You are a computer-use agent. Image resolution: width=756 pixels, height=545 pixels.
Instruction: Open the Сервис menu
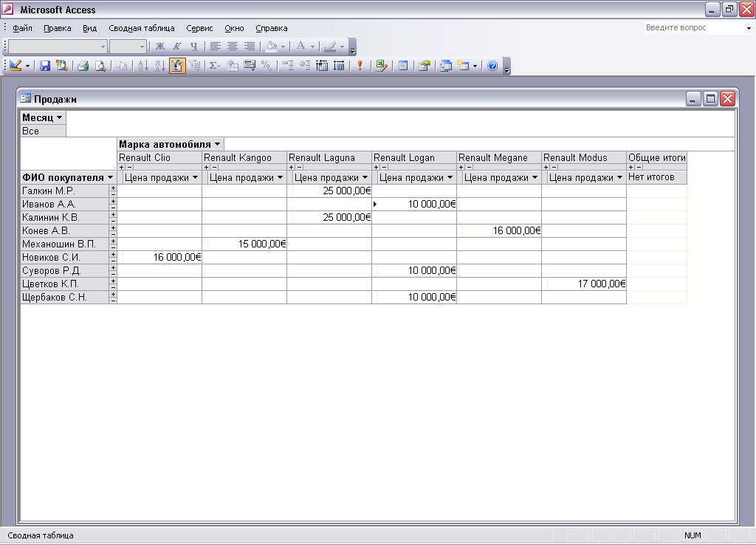click(199, 28)
